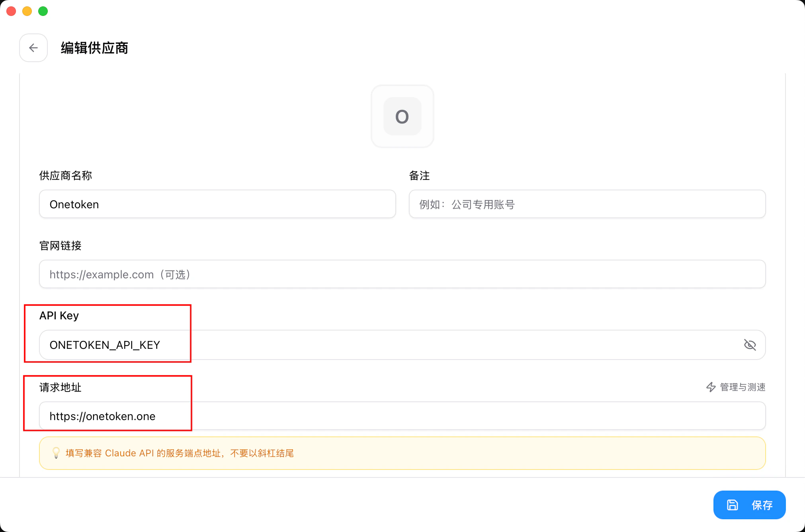
Task: Click the 供应商名称 field containing Onetoken
Action: click(x=217, y=204)
